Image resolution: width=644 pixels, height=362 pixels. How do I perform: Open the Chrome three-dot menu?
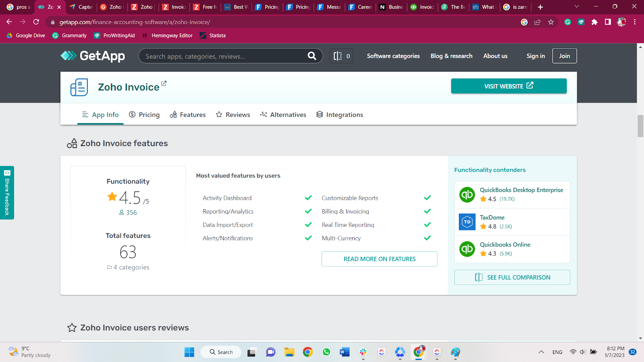(635, 22)
